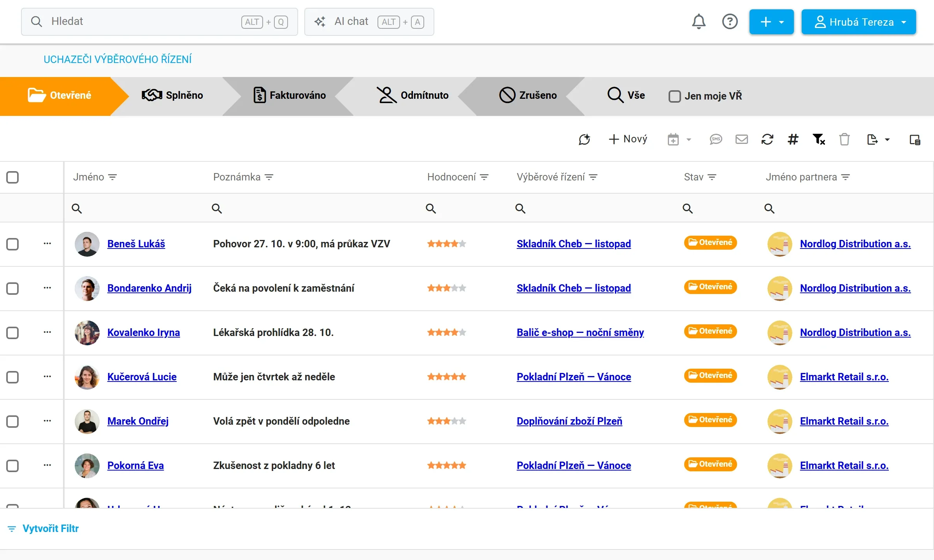Open the column chooser icon
The height and width of the screenshot is (560, 934).
pyautogui.click(x=915, y=140)
